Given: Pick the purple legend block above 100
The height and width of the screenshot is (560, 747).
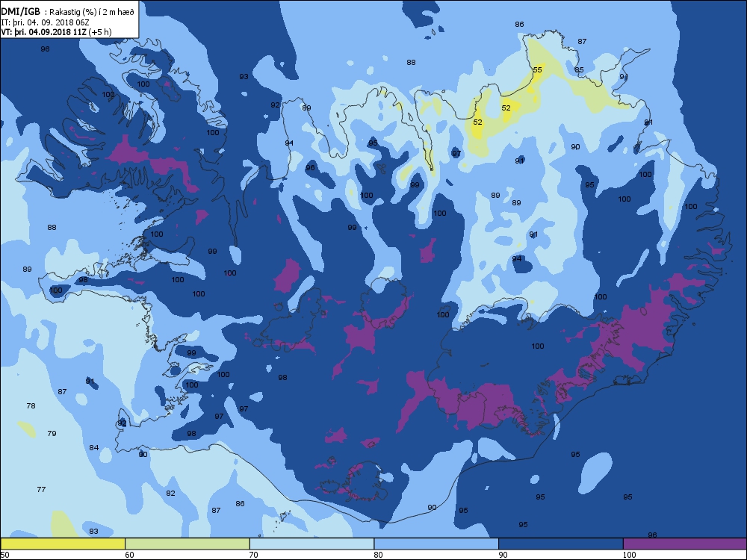Looking at the screenshot, I should 685,544.
